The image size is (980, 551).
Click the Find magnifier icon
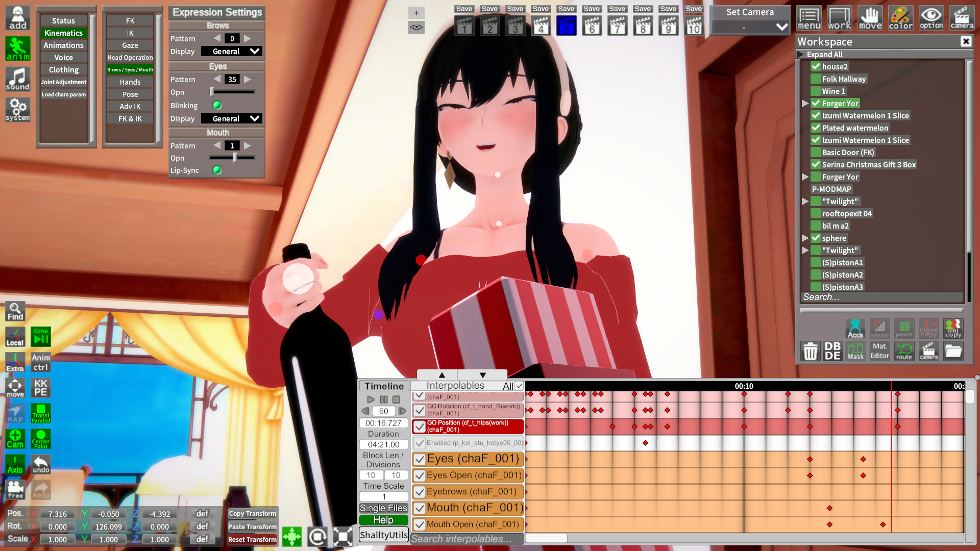pyautogui.click(x=15, y=311)
